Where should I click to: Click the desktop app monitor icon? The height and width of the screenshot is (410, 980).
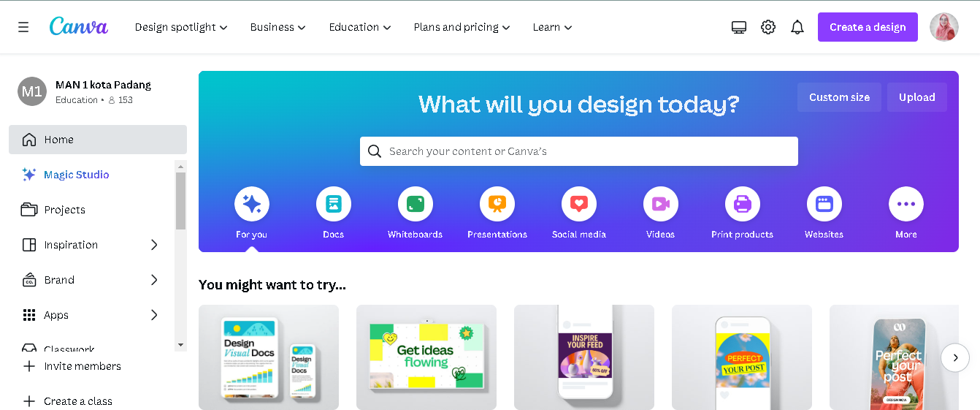coord(739,27)
